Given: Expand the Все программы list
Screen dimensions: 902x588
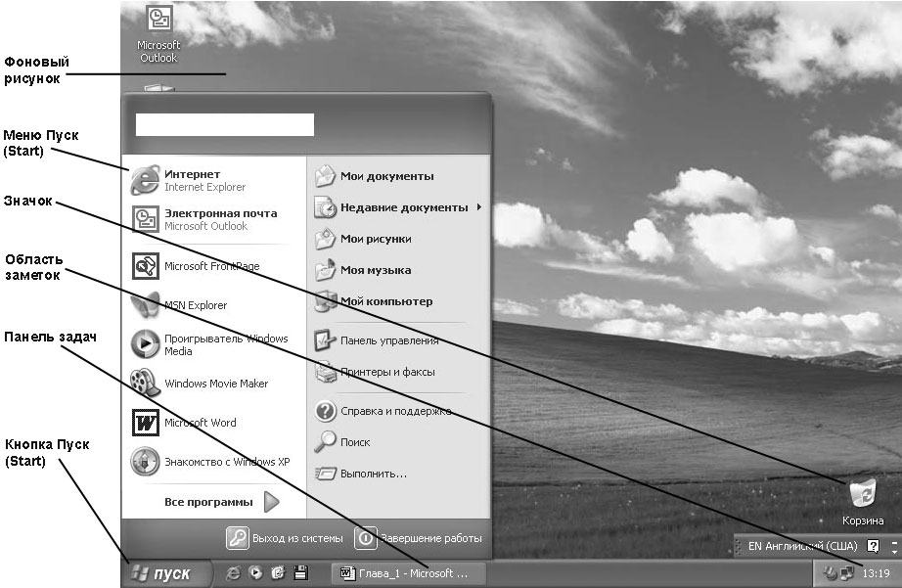Looking at the screenshot, I should point(220,502).
